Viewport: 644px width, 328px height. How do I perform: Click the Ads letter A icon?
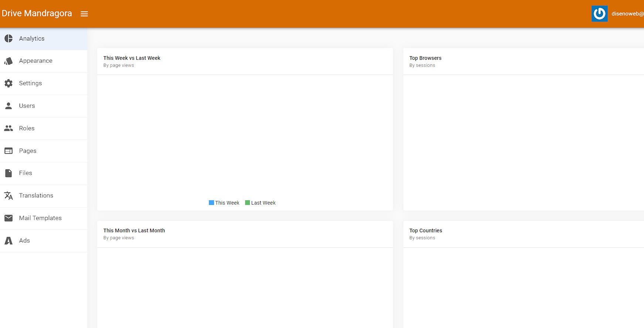tap(9, 241)
